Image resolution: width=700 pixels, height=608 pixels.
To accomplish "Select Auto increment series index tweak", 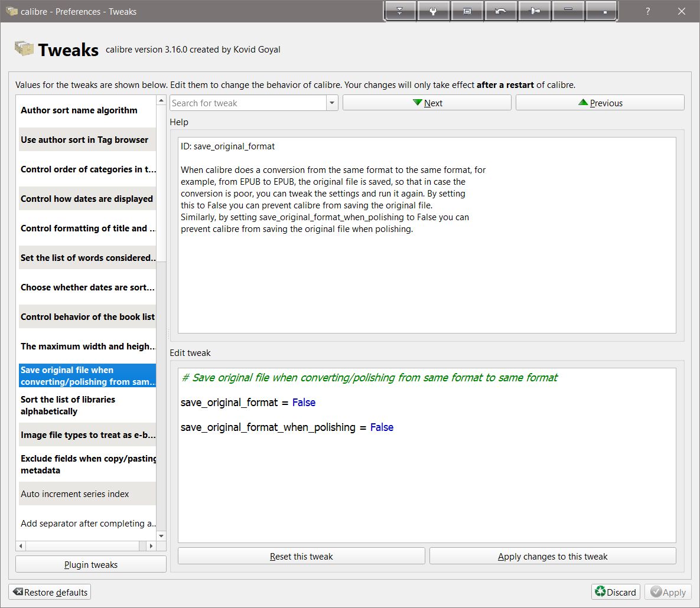I will (x=87, y=493).
